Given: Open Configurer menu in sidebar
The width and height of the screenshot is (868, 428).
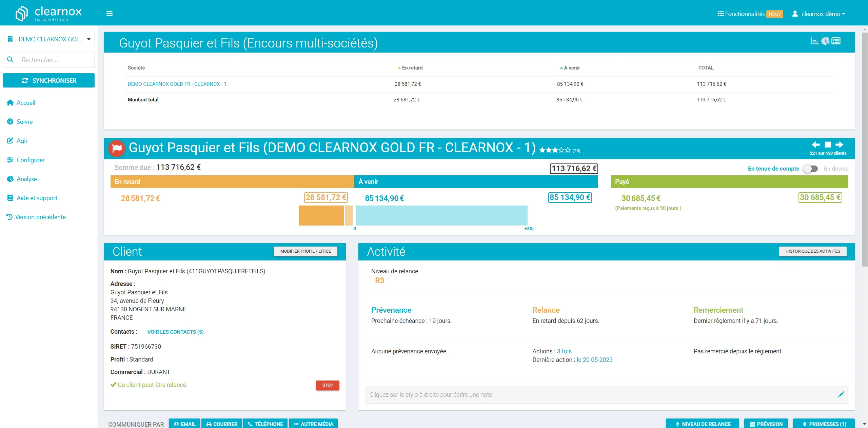Looking at the screenshot, I should point(26,160).
